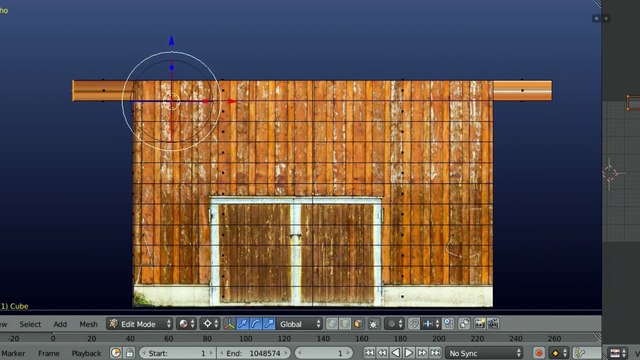Click the plus icon in the right panel

(606, 18)
